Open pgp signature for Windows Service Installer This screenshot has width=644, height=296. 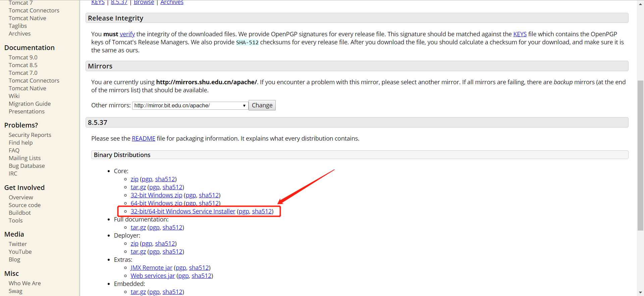click(x=244, y=211)
